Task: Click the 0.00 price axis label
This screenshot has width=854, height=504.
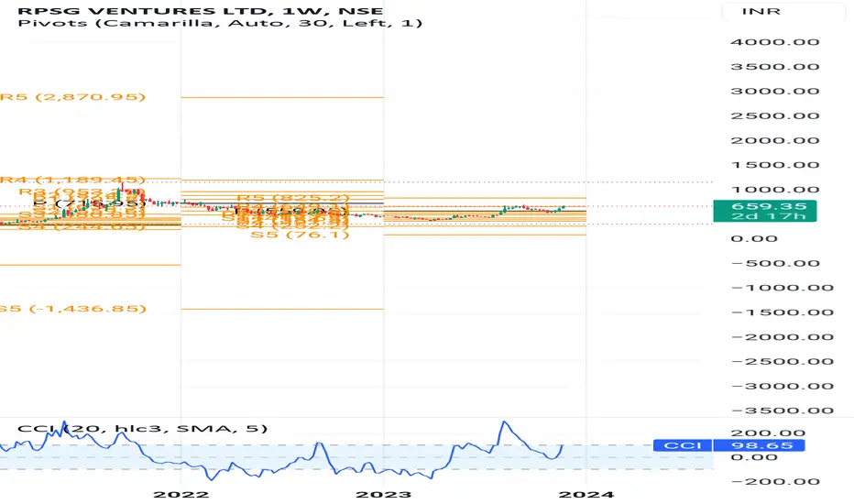Action: (754, 238)
